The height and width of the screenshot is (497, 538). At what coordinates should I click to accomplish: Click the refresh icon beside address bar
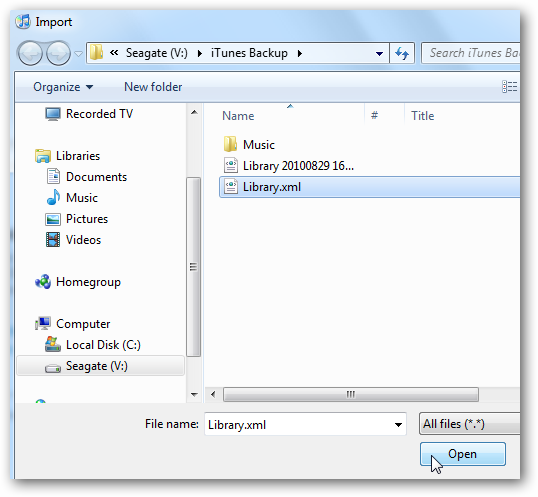pyautogui.click(x=402, y=53)
